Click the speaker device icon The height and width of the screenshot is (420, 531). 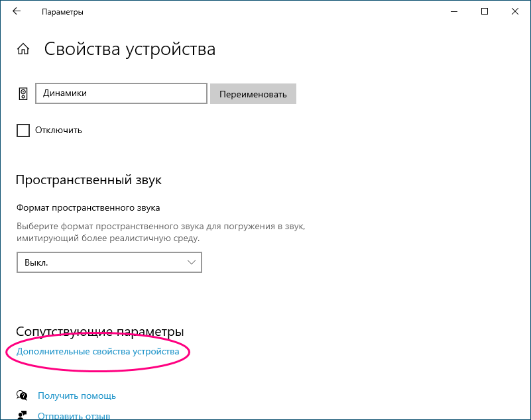pos(23,94)
